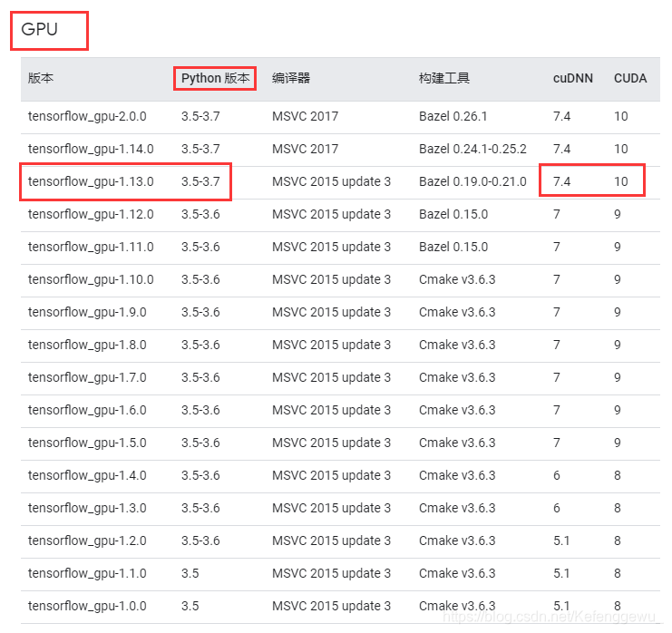
Task: Click Cmake v3.6.3 in tensorflow_gpu-1.5.0 row
Action: pos(457,443)
